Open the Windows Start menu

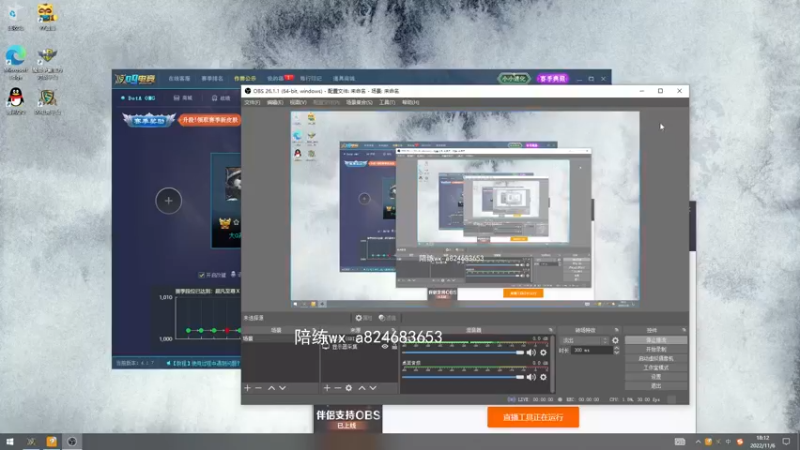point(10,441)
